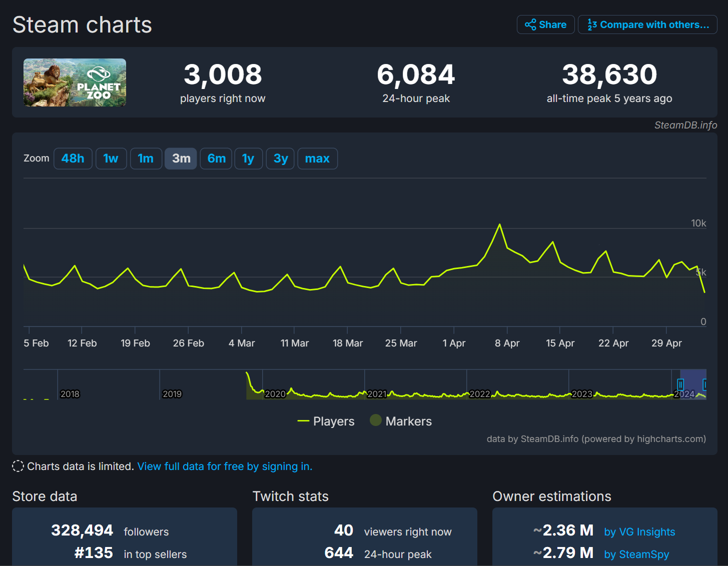
Task: Click the 8 Apr peak on chart
Action: 499,224
